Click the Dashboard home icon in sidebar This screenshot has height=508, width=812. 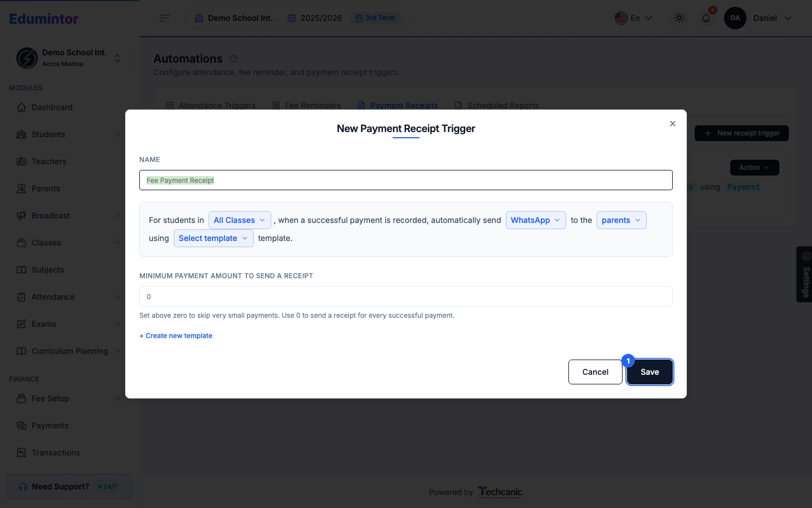point(21,107)
